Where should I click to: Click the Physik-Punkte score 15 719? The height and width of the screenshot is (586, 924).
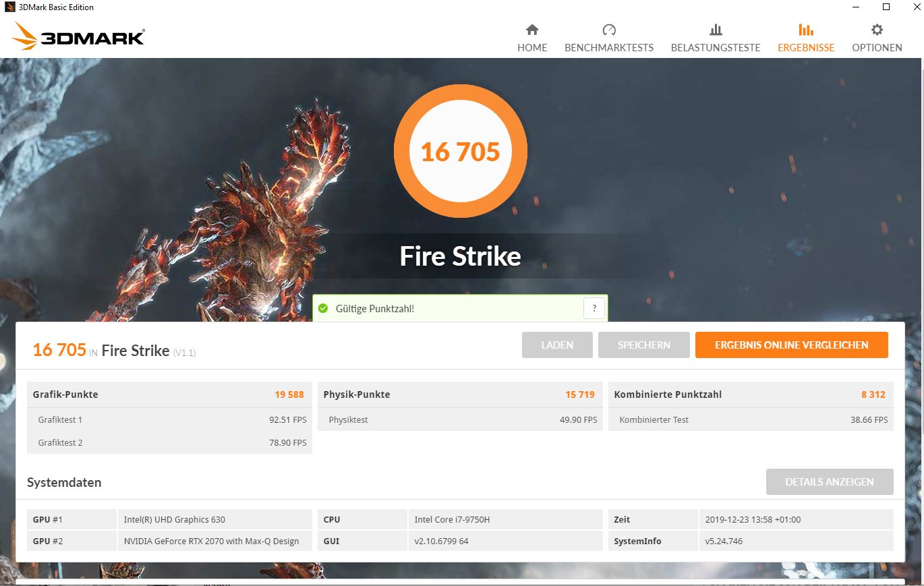(580, 394)
